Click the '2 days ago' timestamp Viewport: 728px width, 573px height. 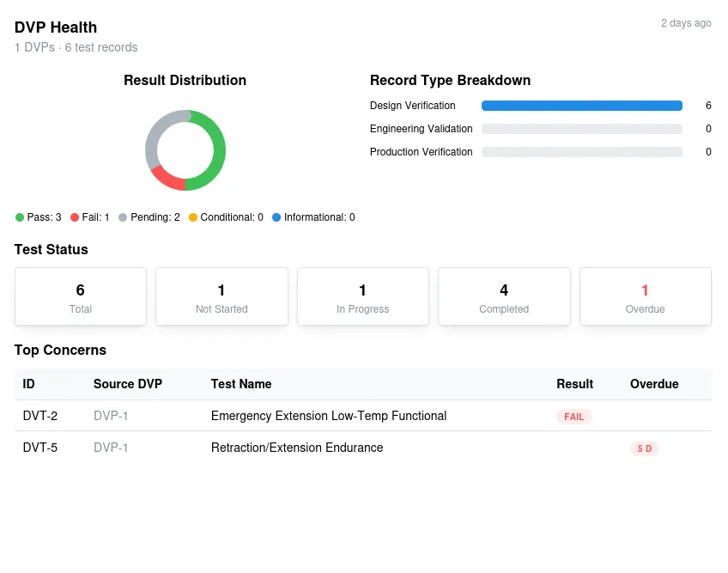coord(686,23)
